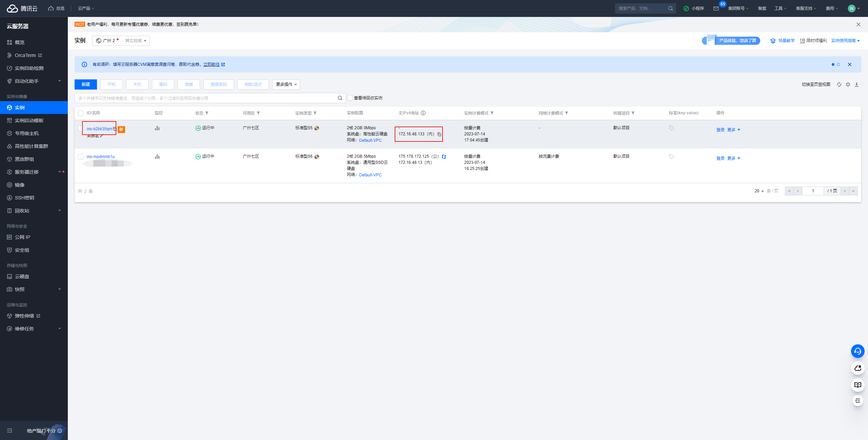Image resolution: width=868 pixels, height=440 pixels.
Task: Go to 实例启动模板 sidebar item
Action: (x=34, y=120)
